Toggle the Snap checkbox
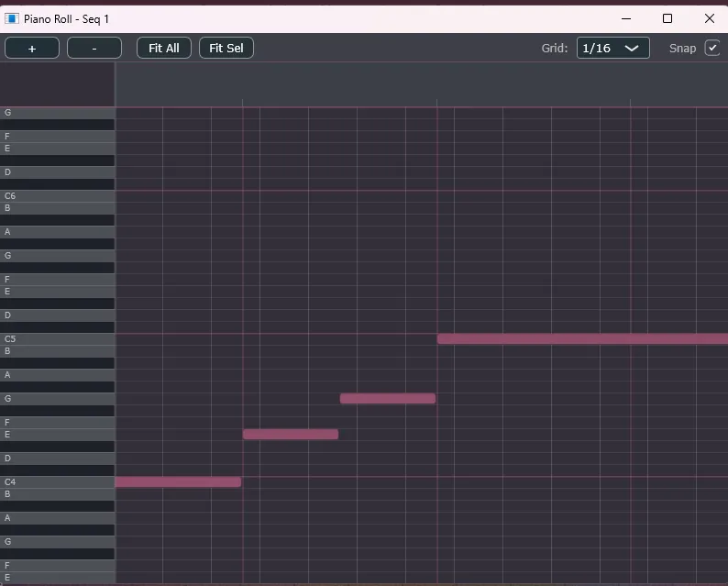Screen dimensions: 728x586 (x=711, y=48)
